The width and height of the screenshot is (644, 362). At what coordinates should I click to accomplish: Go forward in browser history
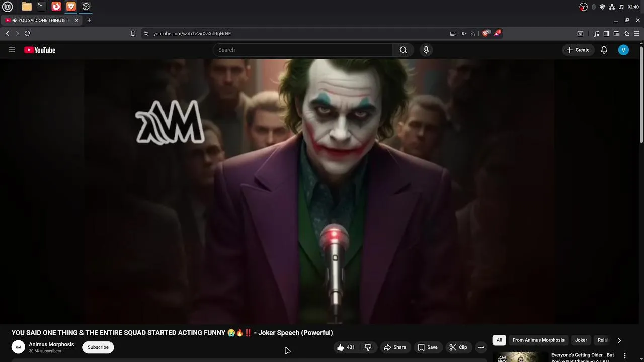click(17, 33)
